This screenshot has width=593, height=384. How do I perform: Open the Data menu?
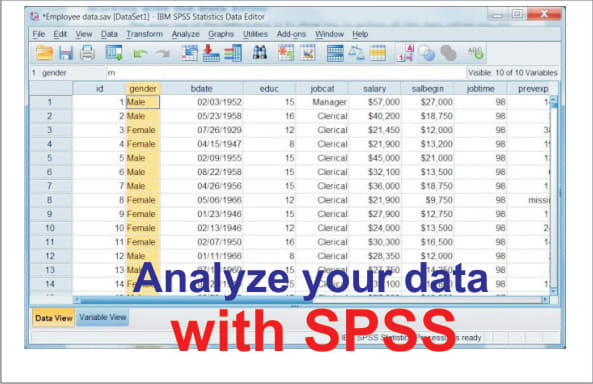[x=109, y=34]
